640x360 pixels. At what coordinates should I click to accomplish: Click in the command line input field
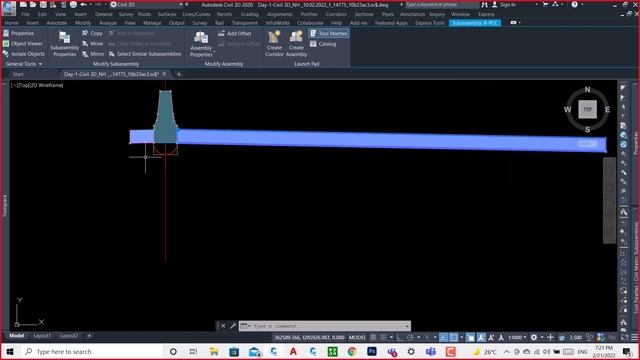pyautogui.click(x=329, y=326)
